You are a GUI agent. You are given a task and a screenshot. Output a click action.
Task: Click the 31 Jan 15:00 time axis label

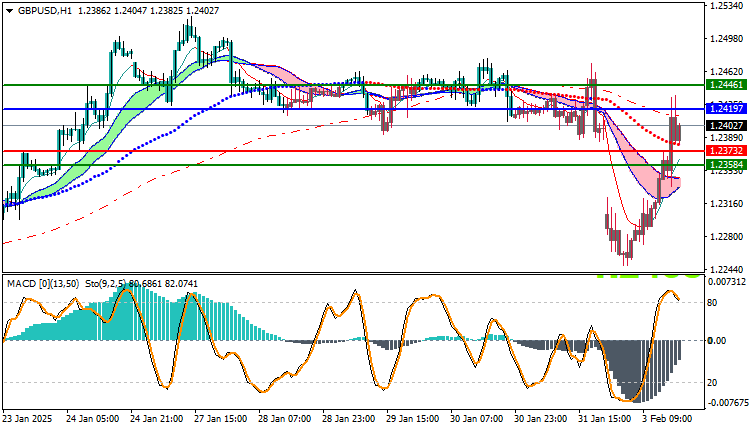pyautogui.click(x=605, y=419)
